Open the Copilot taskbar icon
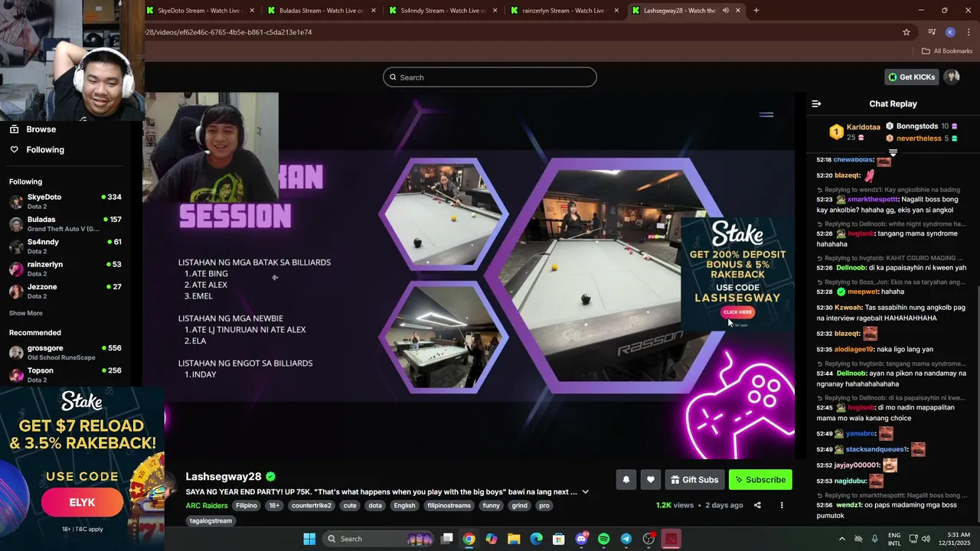 click(x=491, y=539)
